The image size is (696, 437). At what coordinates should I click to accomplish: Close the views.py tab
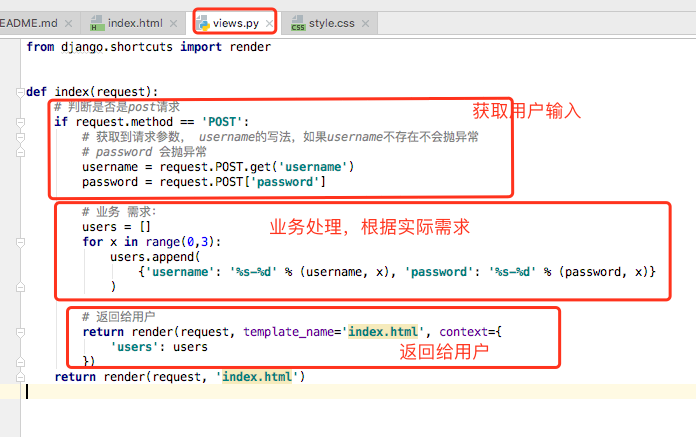coord(269,24)
